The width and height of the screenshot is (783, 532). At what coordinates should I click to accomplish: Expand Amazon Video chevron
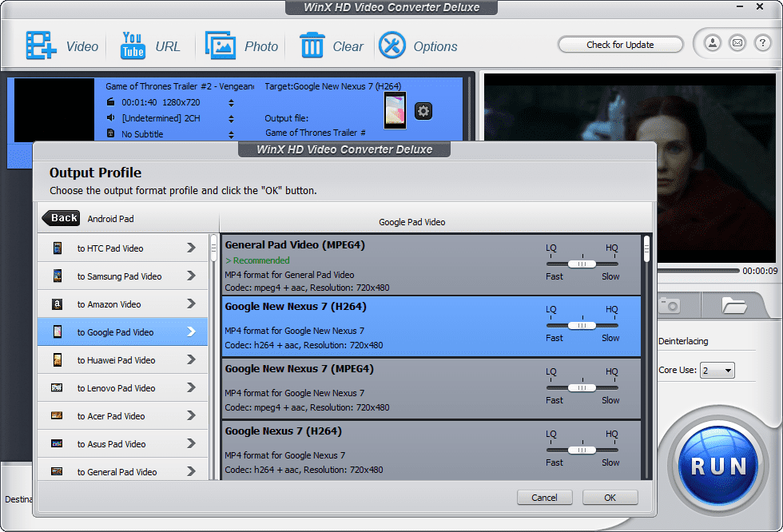[x=191, y=304]
